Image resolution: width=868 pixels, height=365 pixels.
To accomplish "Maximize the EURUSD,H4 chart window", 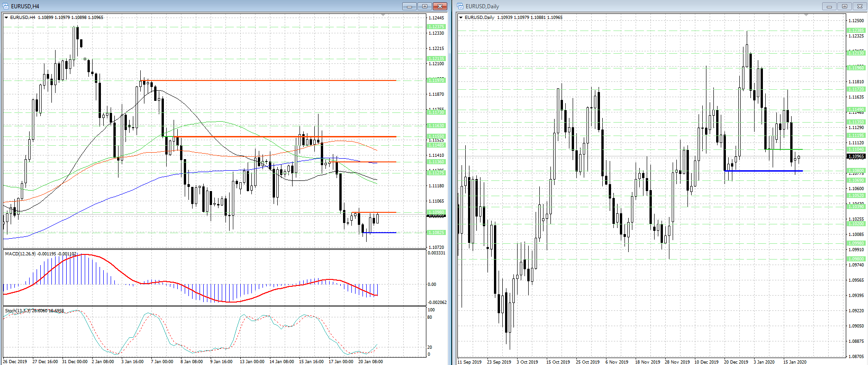I will (425, 6).
